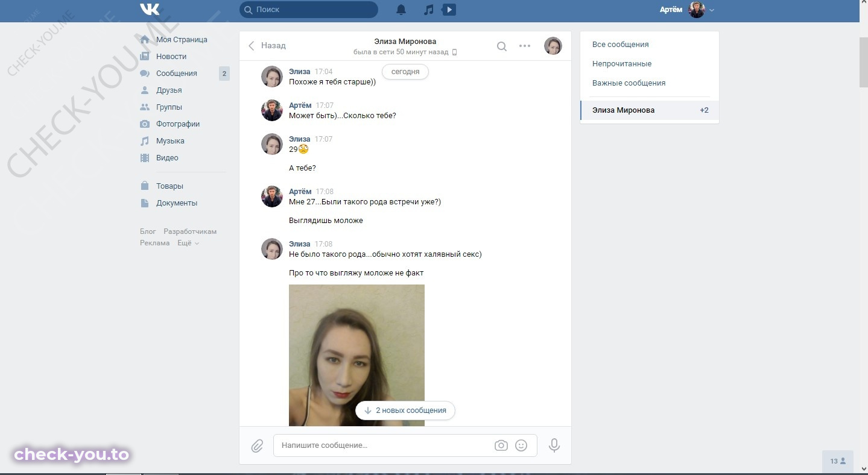The width and height of the screenshot is (868, 475).
Task: Click Артём's avatar next to 17:07 message
Action: [x=272, y=110]
